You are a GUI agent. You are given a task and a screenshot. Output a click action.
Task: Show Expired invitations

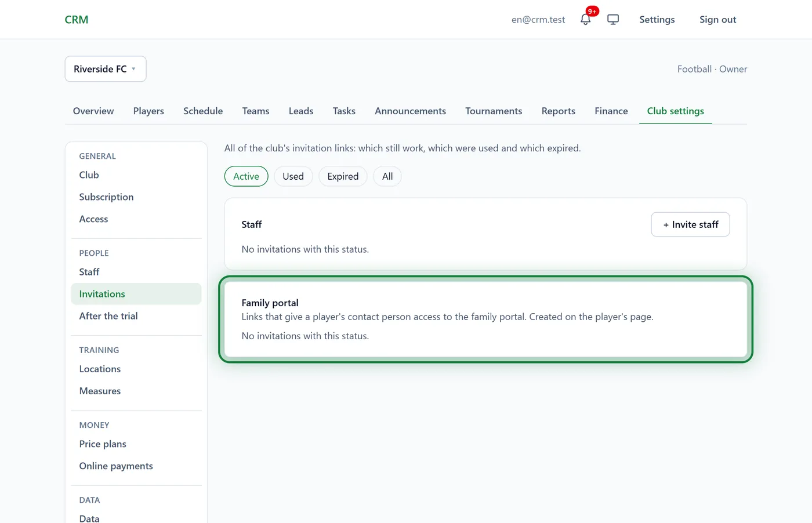coord(343,176)
